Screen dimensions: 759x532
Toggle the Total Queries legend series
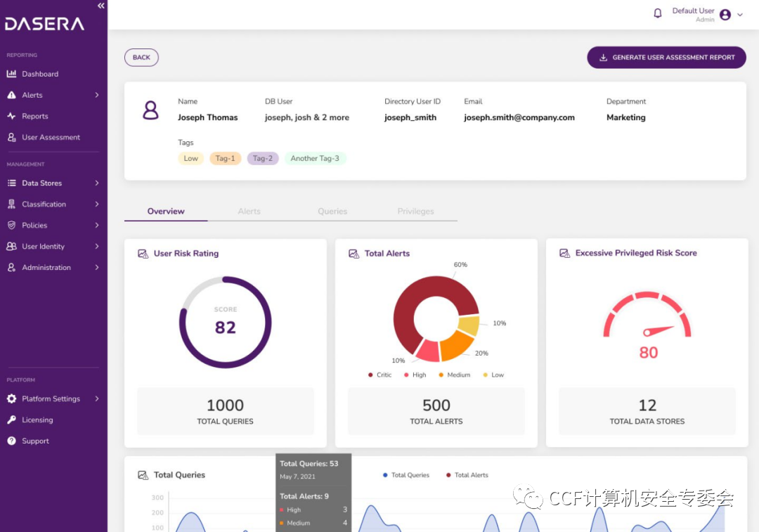pos(406,475)
